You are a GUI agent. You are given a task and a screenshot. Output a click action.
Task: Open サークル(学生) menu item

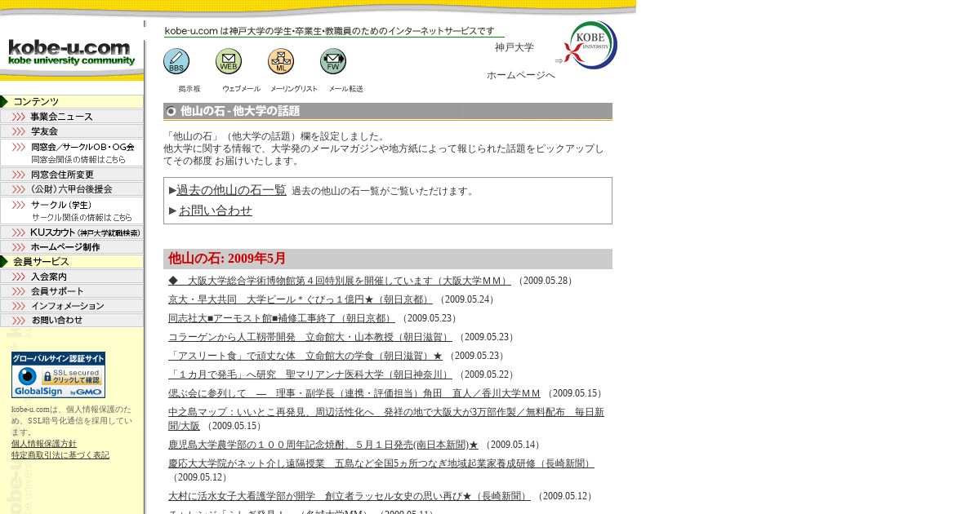click(x=72, y=210)
